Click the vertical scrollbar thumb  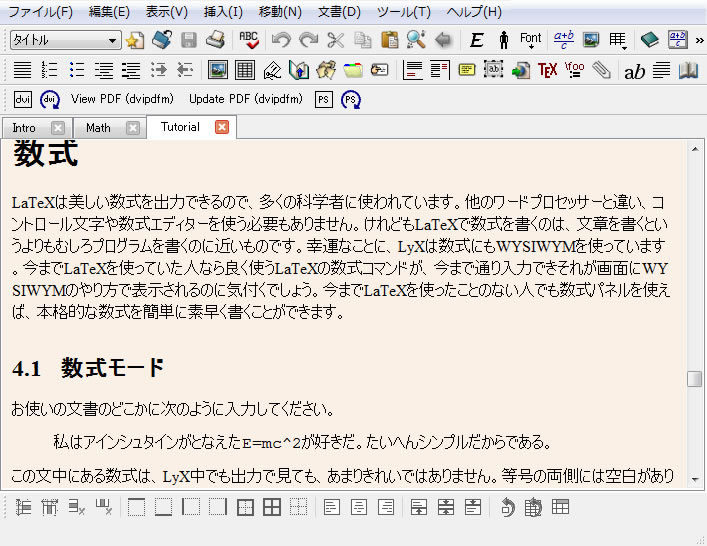coord(694,379)
